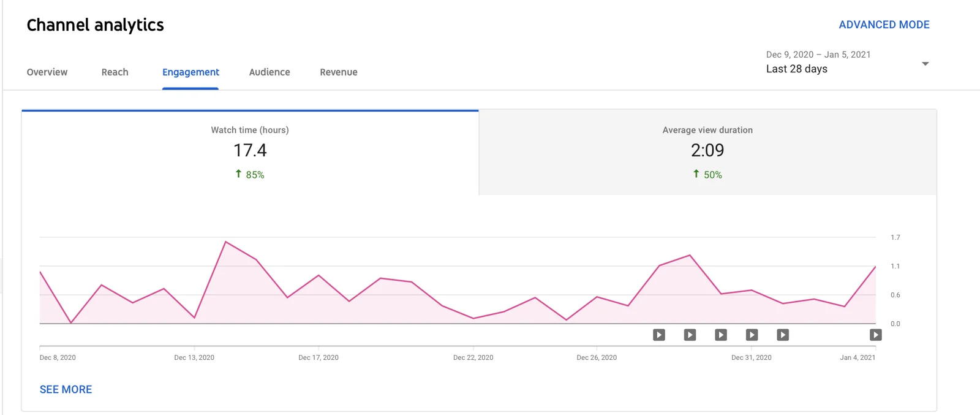Click the ADVANCED MODE link
The height and width of the screenshot is (415, 980).
(884, 25)
